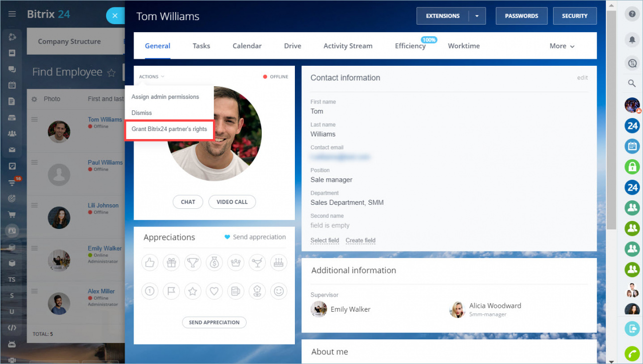Pick the cocktail glass appreciation icon
The image size is (643, 364).
tap(257, 262)
